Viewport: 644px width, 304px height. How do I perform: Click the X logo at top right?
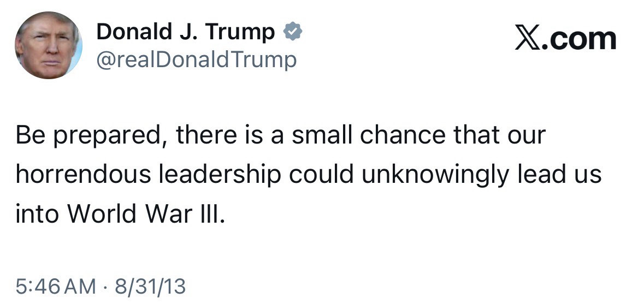pos(528,38)
